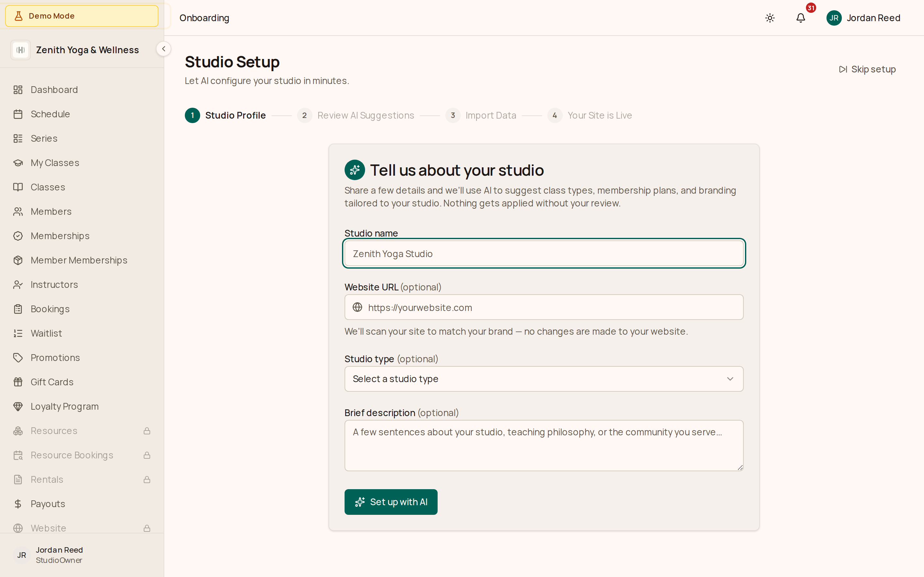Viewport: 924px width, 577px height.
Task: Open the notifications bell
Action: coord(801,18)
